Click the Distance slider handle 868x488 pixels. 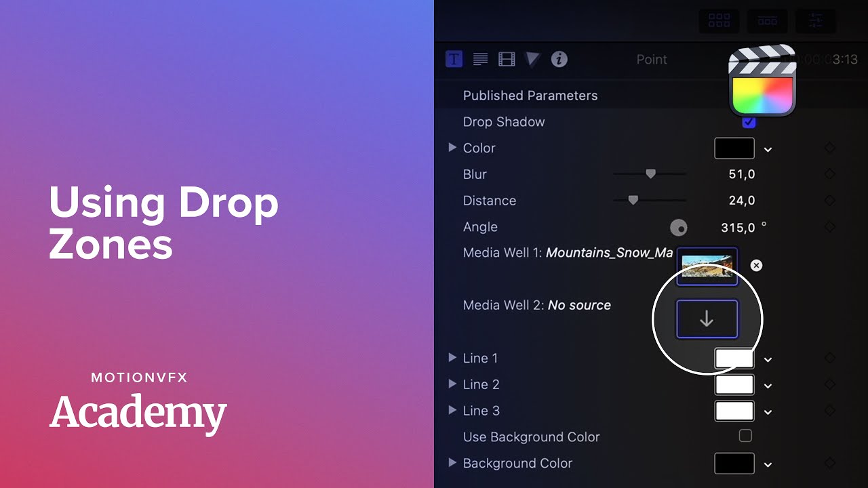633,201
